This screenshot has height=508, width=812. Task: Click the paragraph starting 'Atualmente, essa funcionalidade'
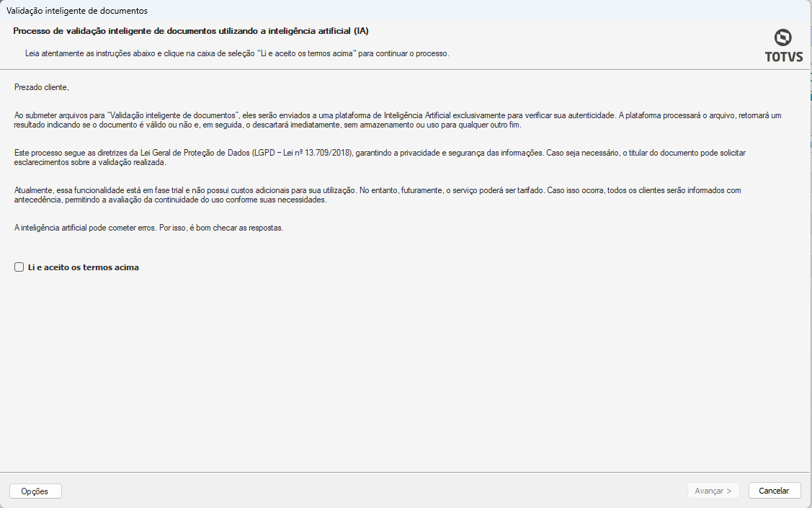coord(378,195)
